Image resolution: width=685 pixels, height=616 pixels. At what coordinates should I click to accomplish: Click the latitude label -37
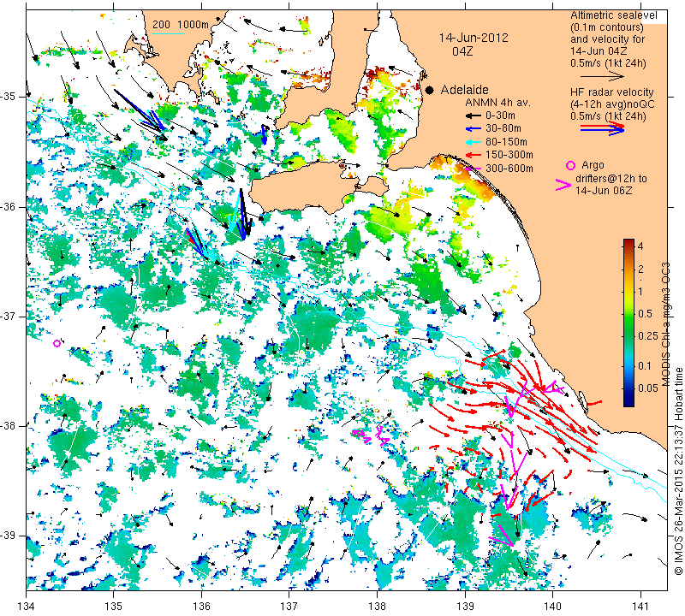tap(9, 316)
